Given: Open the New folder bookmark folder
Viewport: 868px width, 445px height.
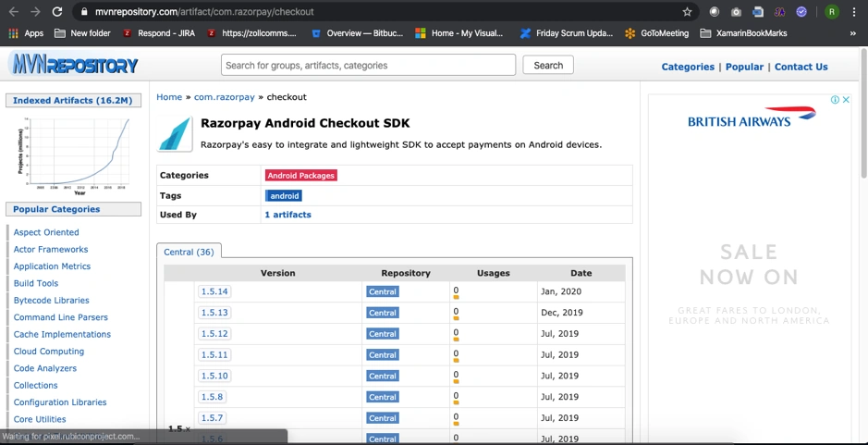Looking at the screenshot, I should pos(82,33).
